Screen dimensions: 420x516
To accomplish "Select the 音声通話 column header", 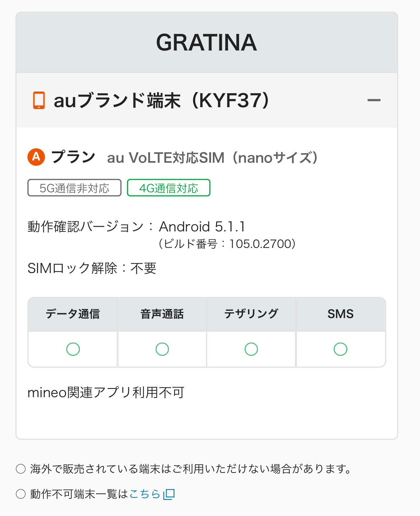I will (162, 314).
